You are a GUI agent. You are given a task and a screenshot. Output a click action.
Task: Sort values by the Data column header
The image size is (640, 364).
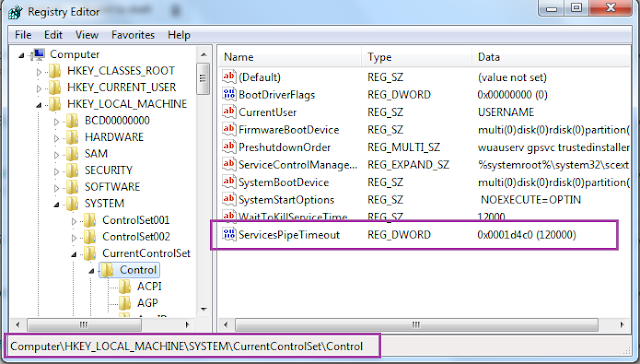point(551,57)
